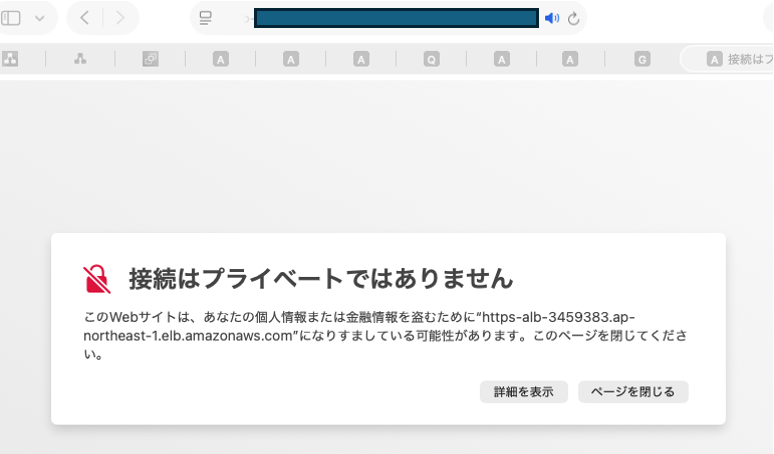Open the A tab immediately left of G tab
The width and height of the screenshot is (774, 454).
(570, 60)
